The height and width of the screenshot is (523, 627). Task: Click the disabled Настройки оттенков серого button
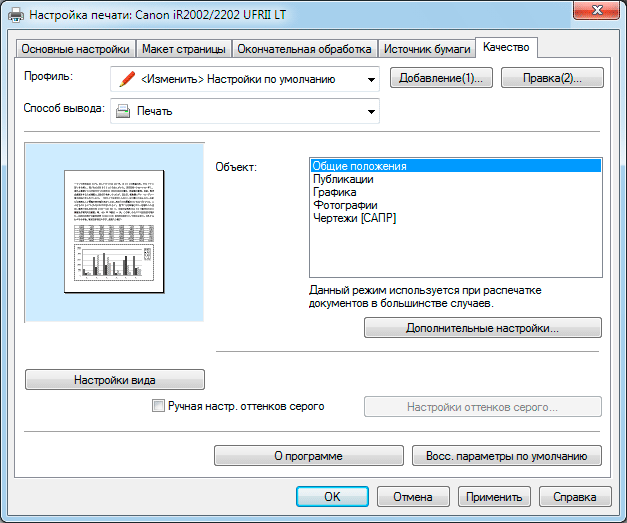(x=483, y=407)
